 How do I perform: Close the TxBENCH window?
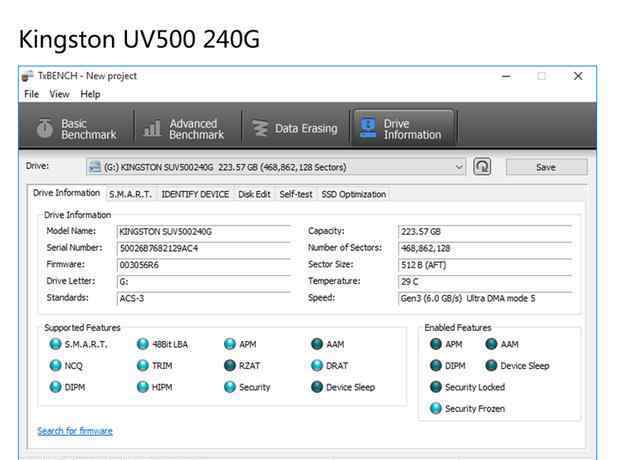click(x=578, y=76)
